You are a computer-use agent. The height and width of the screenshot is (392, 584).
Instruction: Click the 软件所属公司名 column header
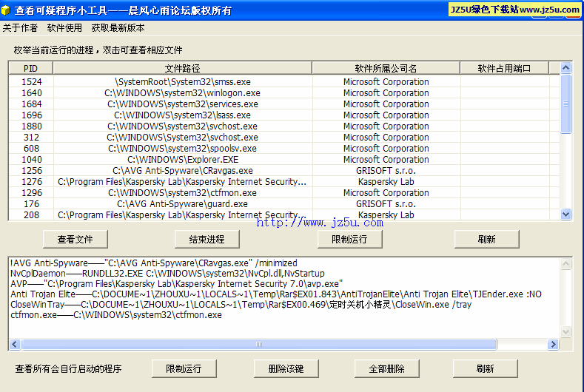386,68
